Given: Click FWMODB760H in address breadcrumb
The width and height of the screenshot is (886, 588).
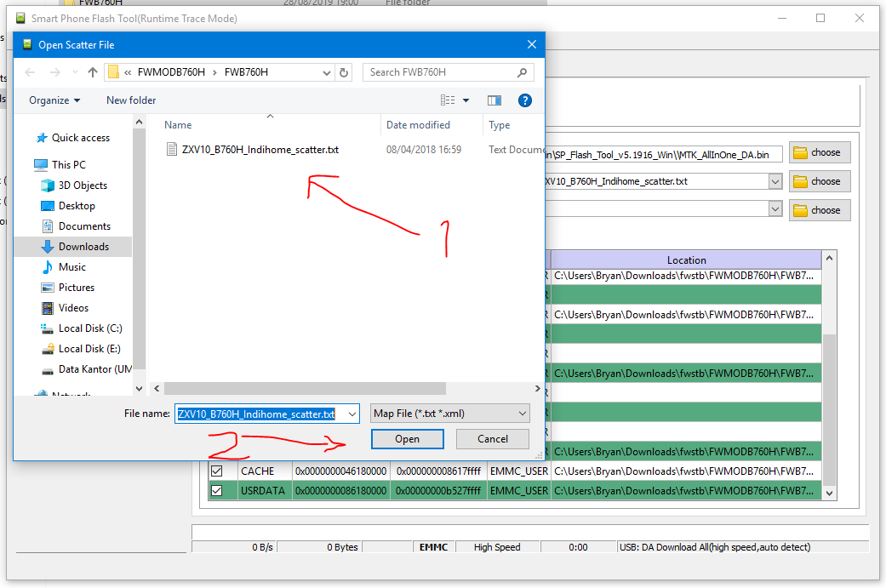Looking at the screenshot, I should [x=171, y=72].
